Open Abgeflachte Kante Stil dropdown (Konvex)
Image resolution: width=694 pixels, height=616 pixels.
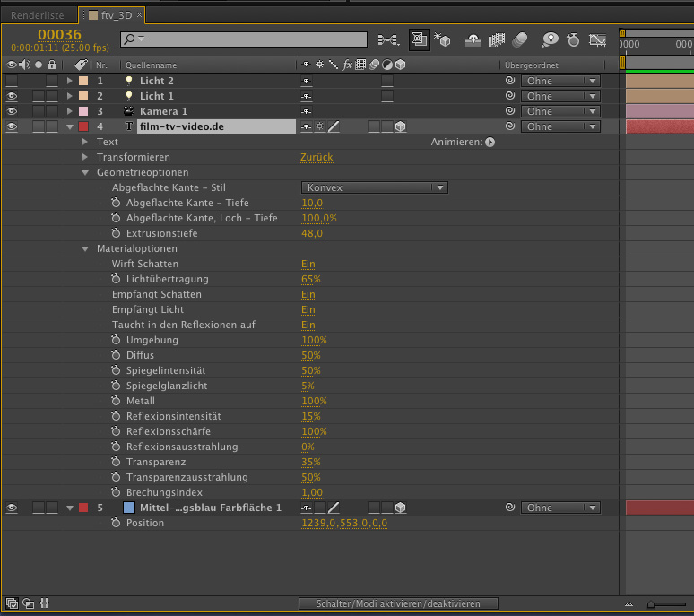374,187
